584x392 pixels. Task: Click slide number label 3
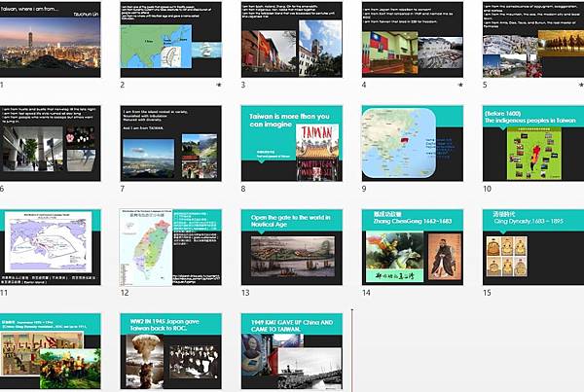[x=243, y=85]
